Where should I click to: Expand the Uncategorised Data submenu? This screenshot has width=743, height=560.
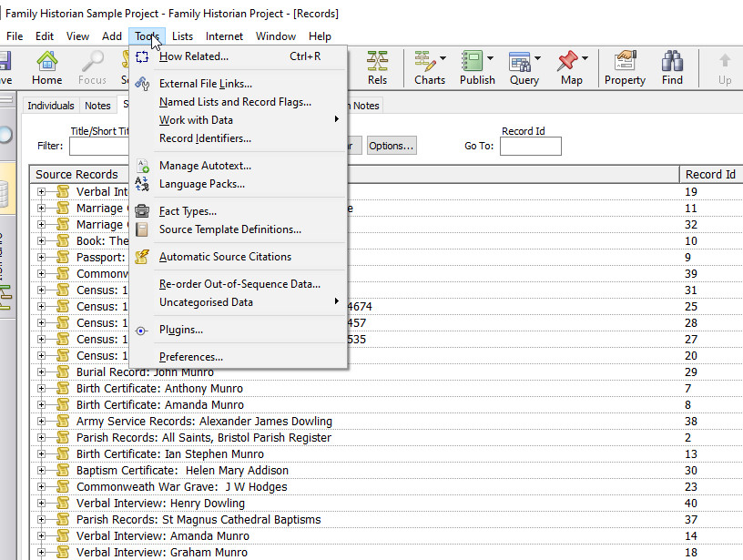[337, 301]
